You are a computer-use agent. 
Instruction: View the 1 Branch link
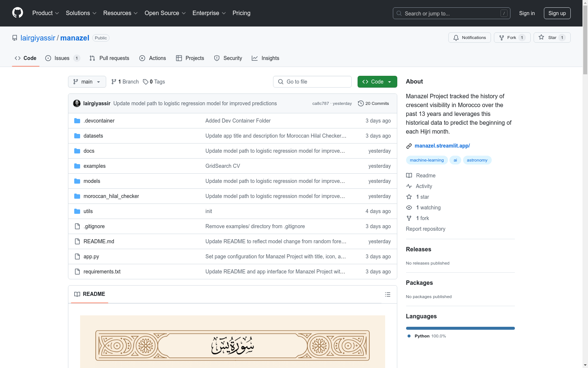125,82
